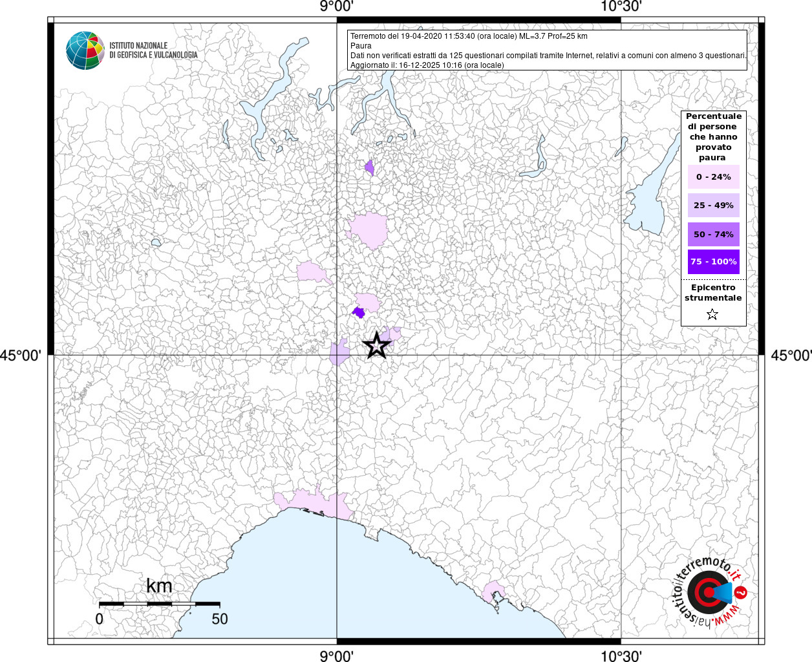Screen dimensions: 812x662
Task: Click the haisentitoilterremoto.it logo
Action: [x=710, y=592]
